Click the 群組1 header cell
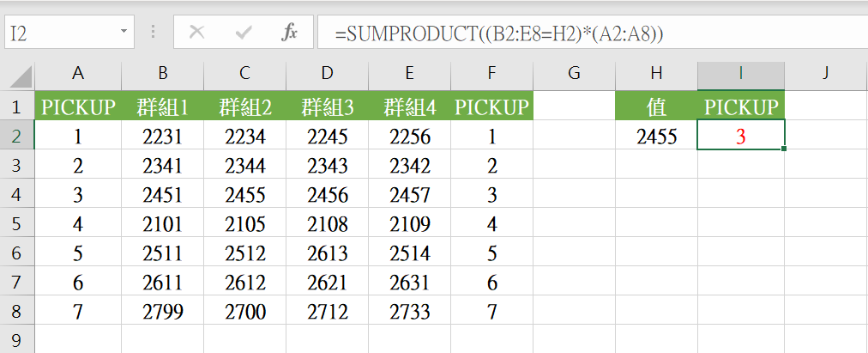 point(162,107)
